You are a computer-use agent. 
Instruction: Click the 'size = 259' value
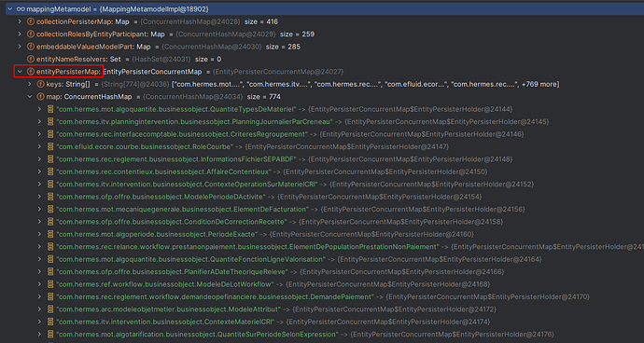tap(298, 34)
